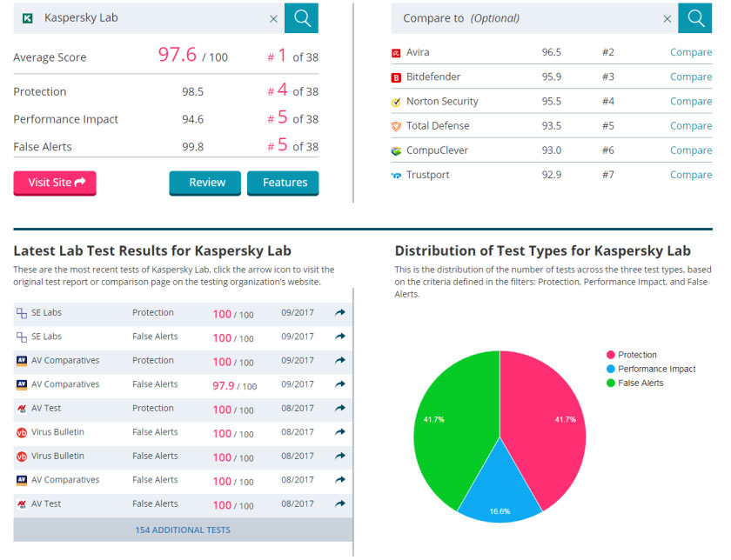Click the Latest Lab Test Results heading

152,250
